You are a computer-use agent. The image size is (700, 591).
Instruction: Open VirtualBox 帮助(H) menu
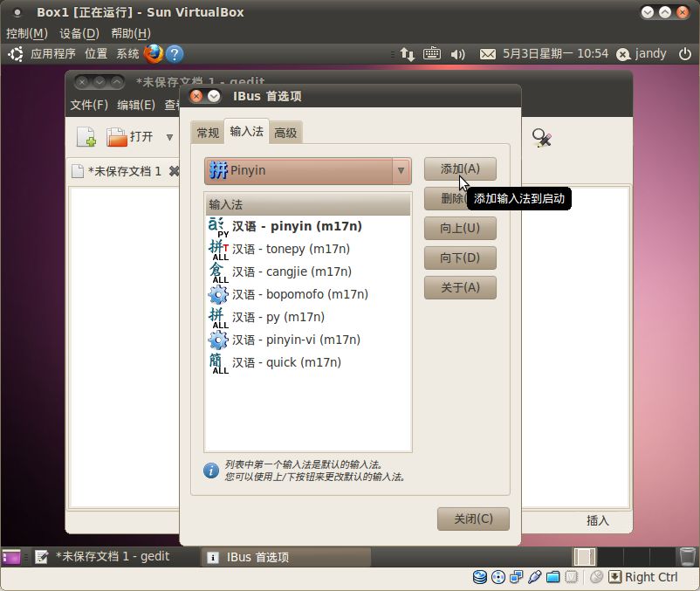[x=131, y=33]
